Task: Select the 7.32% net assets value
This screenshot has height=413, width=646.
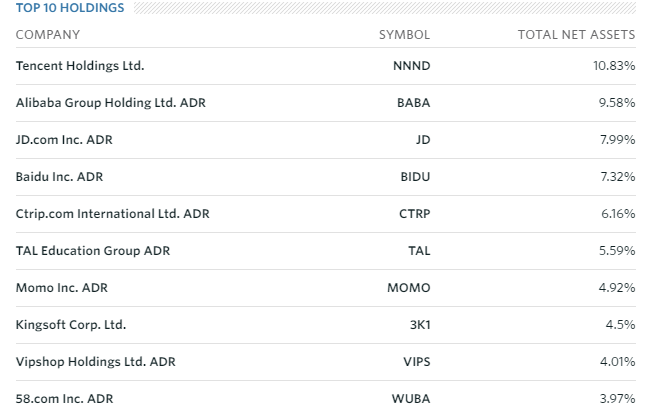Action: pos(617,177)
